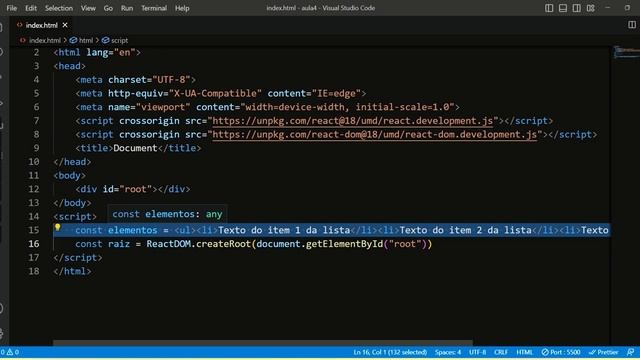Screen dimensions: 640x360
Task: Click the feedback icon in status bar
Action: pyautogui.click(x=631, y=352)
